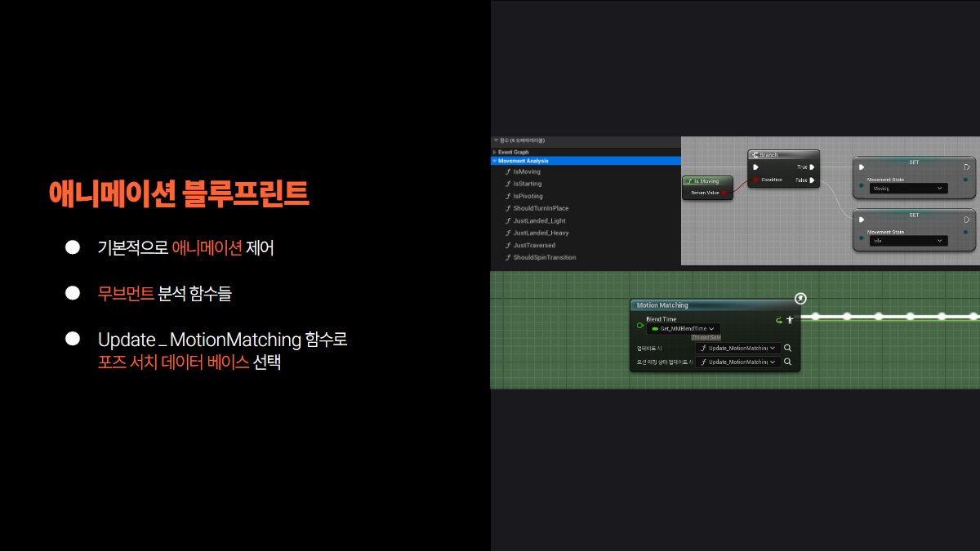Image resolution: width=980 pixels, height=551 pixels.
Task: Click the pose output pin on Motion Matching
Action: pyautogui.click(x=790, y=320)
